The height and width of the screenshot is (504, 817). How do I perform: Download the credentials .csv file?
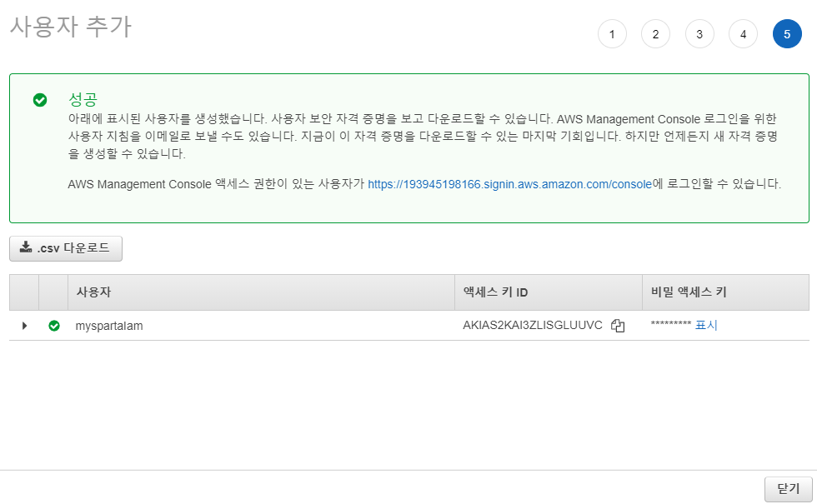click(66, 248)
